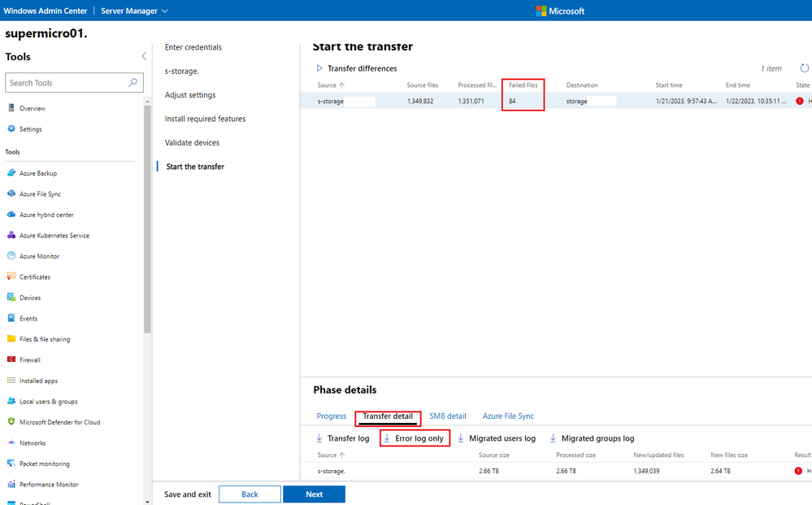812x505 pixels.
Task: Click the New files size value 2.64 TB
Action: (720, 471)
